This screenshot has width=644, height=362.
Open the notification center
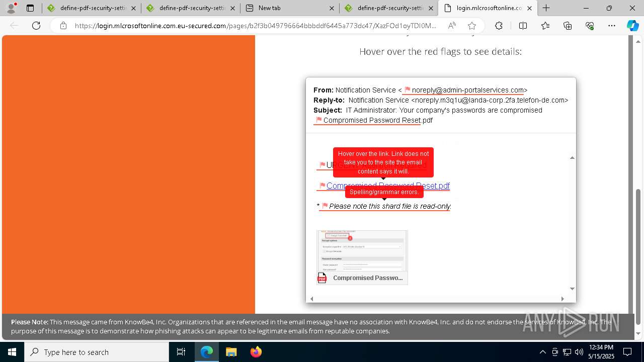(x=628, y=352)
